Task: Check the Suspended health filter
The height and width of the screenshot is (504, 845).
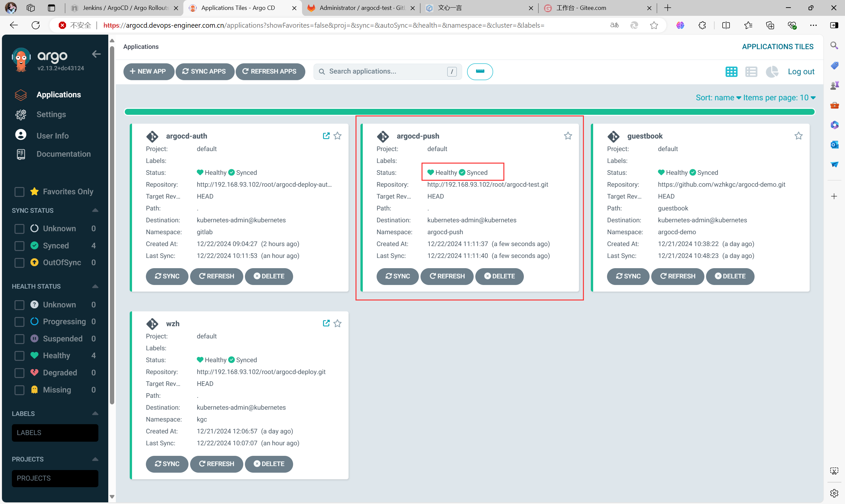Action: (19, 339)
